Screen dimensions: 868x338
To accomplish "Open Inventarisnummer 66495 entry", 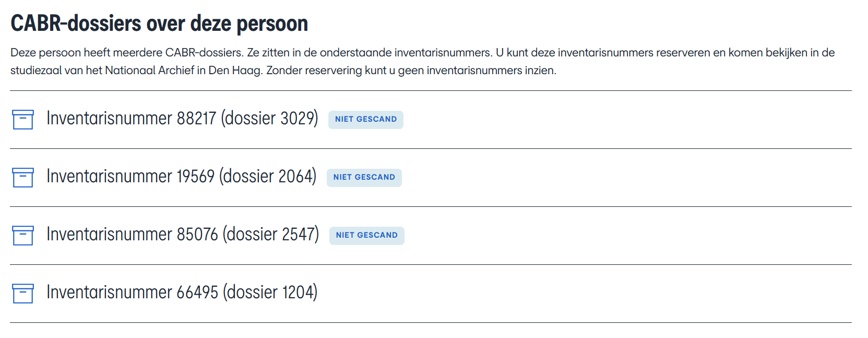I will 132,293.
